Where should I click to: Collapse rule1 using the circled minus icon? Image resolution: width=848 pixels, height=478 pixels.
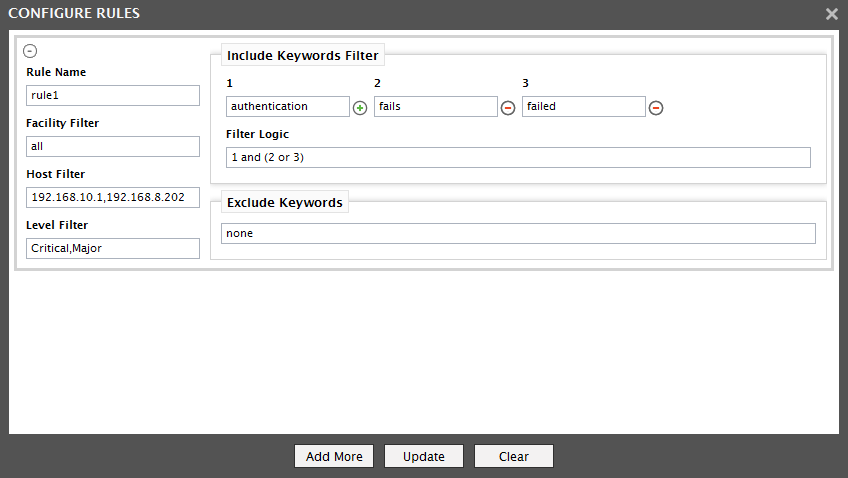(x=30, y=51)
